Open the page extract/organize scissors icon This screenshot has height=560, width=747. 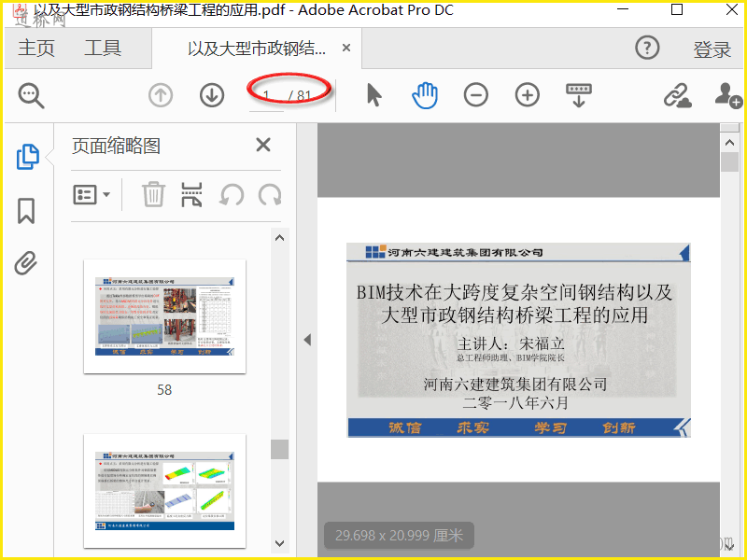coord(191,195)
